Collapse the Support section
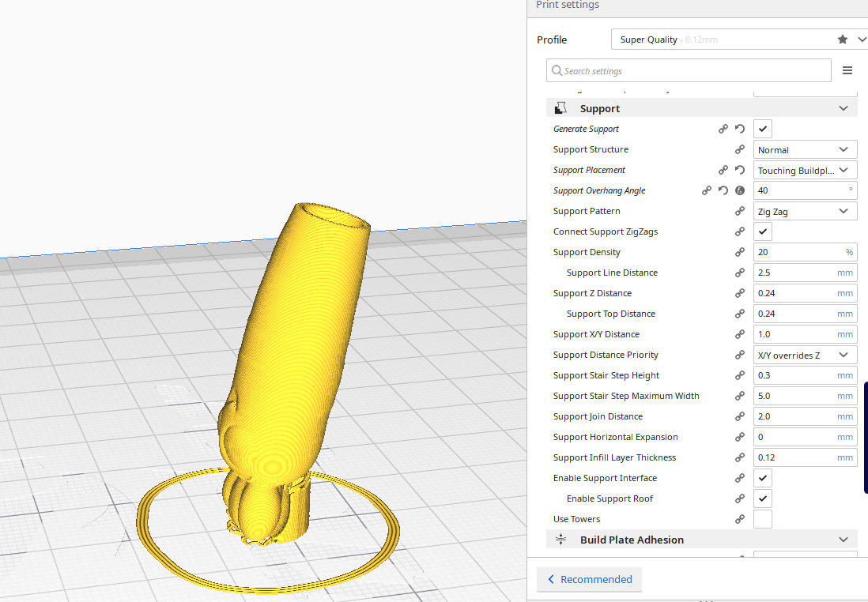This screenshot has height=602, width=868. (x=843, y=107)
